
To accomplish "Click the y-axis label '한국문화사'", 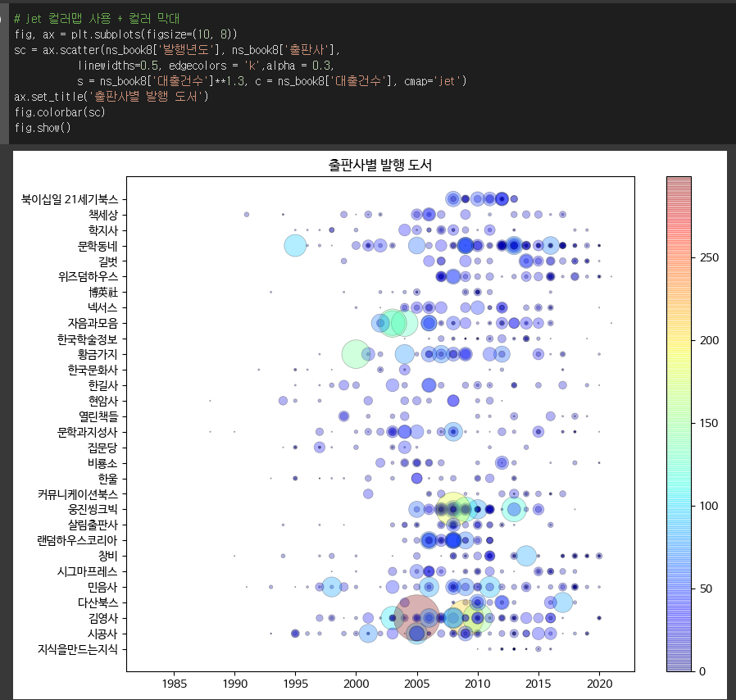I will click(x=93, y=370).
